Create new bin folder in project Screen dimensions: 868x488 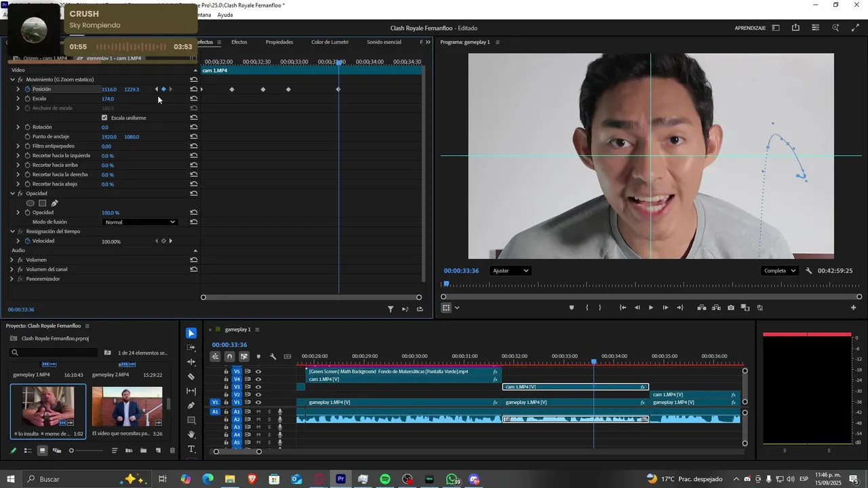pyautogui.click(x=143, y=451)
